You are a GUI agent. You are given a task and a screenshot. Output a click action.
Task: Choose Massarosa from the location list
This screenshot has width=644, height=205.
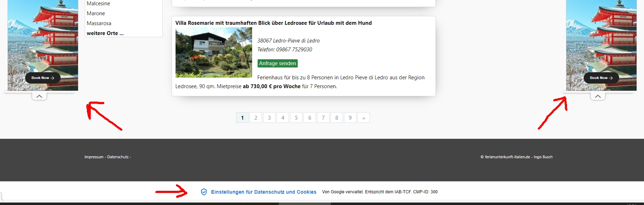pyautogui.click(x=99, y=23)
